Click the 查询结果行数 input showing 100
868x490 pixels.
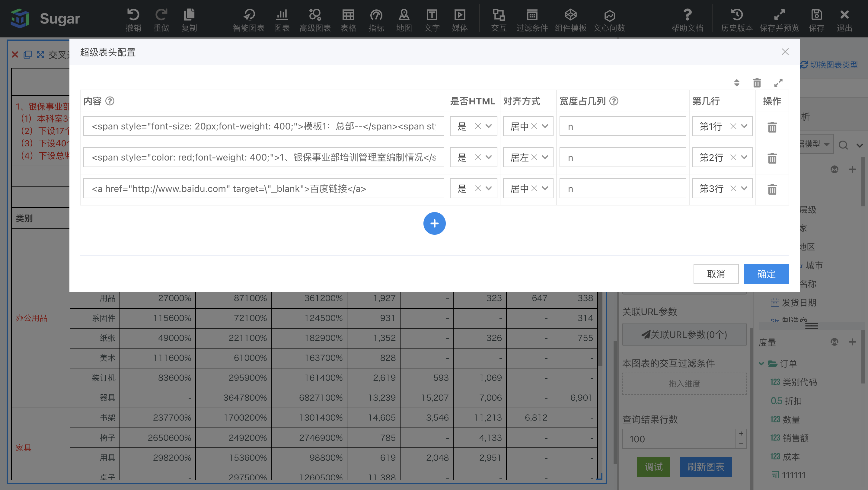(679, 439)
